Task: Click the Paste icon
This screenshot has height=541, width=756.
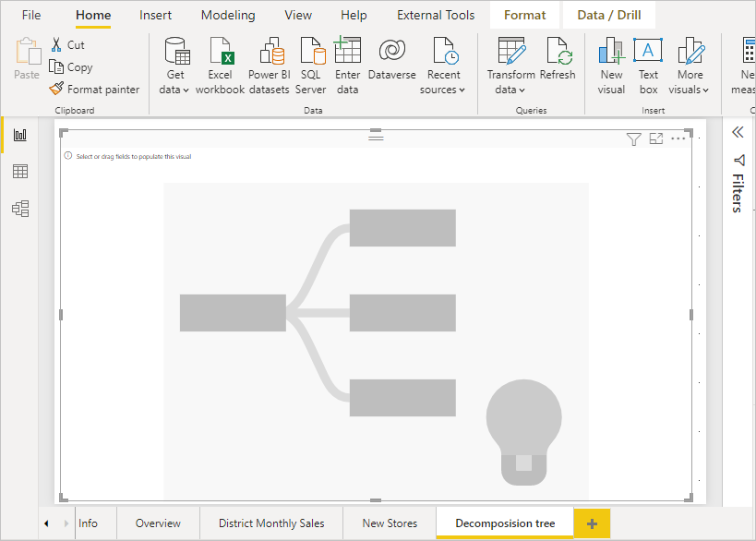Action: click(28, 51)
